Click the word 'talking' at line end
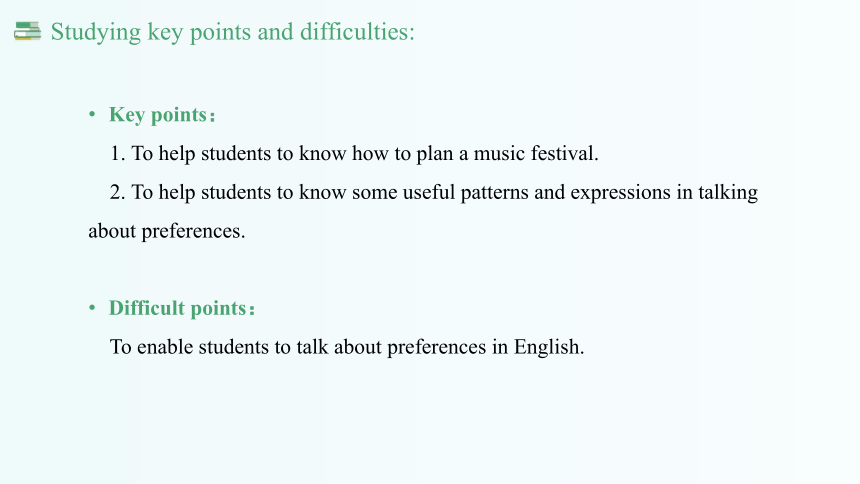The width and height of the screenshot is (860, 484). tap(728, 193)
